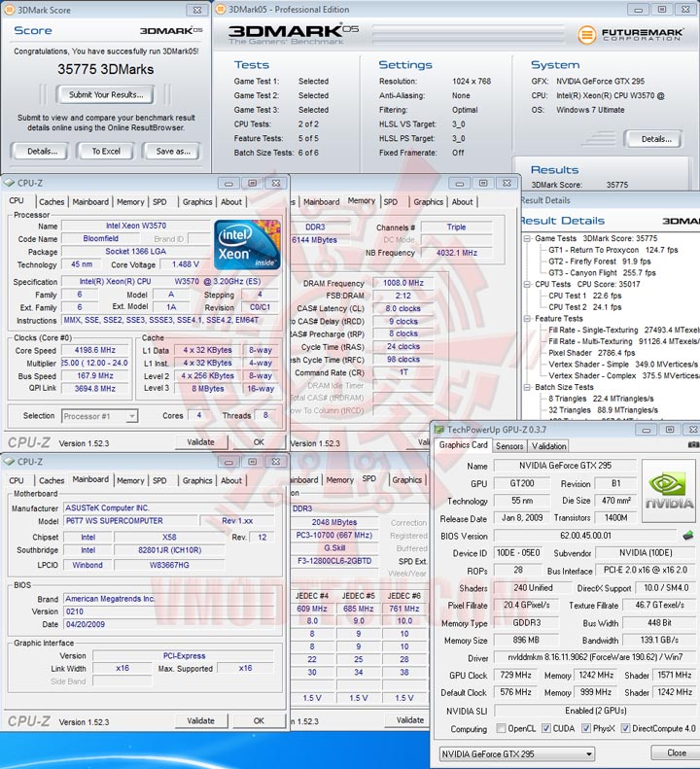The image size is (700, 769).
Task: Open the Graphics tab in CPU-Z Memory window
Action: point(428,201)
